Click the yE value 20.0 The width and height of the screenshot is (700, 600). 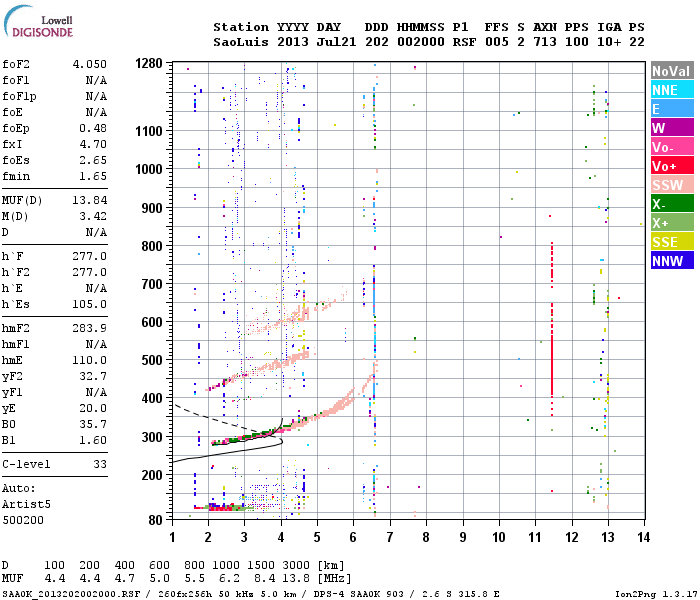[93, 408]
